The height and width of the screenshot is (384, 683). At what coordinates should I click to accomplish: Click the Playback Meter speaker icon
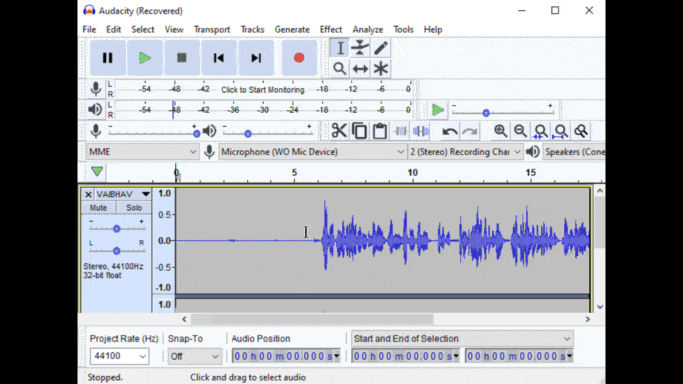[95, 109]
